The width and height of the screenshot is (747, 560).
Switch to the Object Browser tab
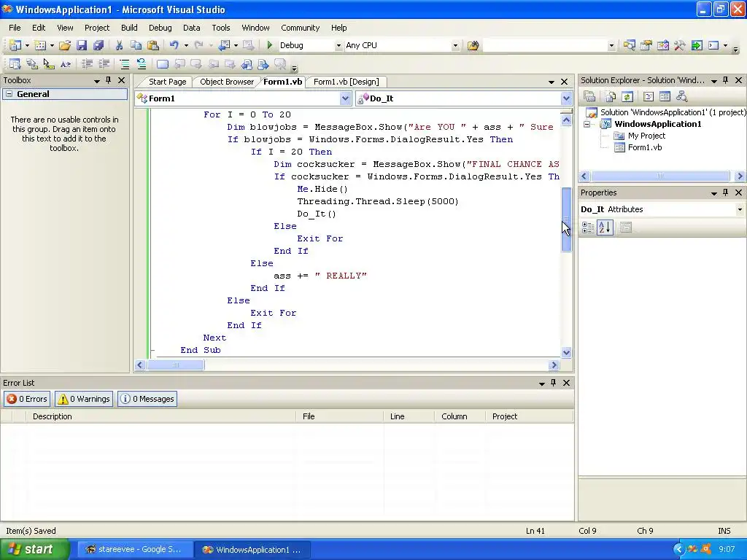(227, 82)
